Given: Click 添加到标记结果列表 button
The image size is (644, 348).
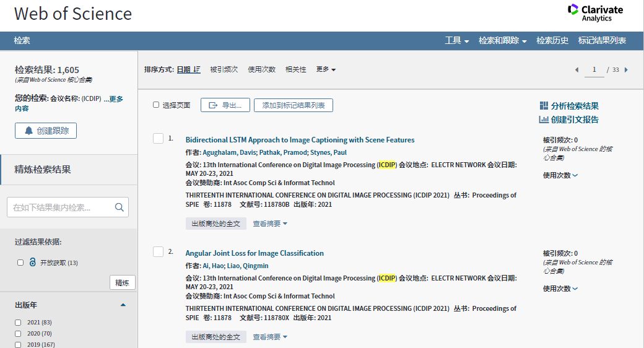Looking at the screenshot, I should pyautogui.click(x=294, y=105).
